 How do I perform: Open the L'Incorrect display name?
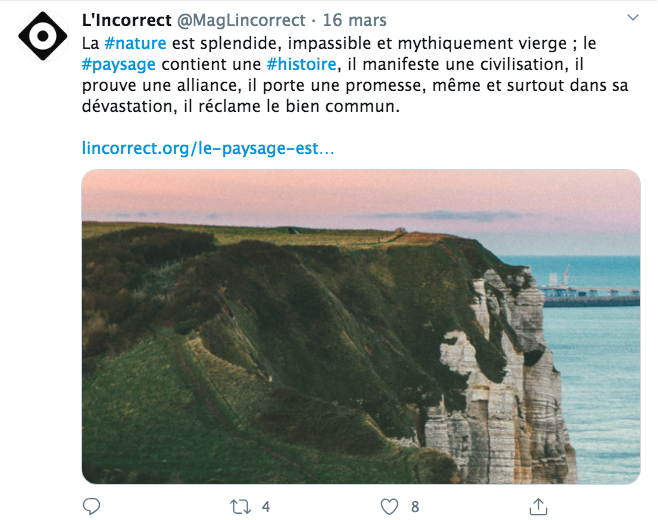pos(127,20)
